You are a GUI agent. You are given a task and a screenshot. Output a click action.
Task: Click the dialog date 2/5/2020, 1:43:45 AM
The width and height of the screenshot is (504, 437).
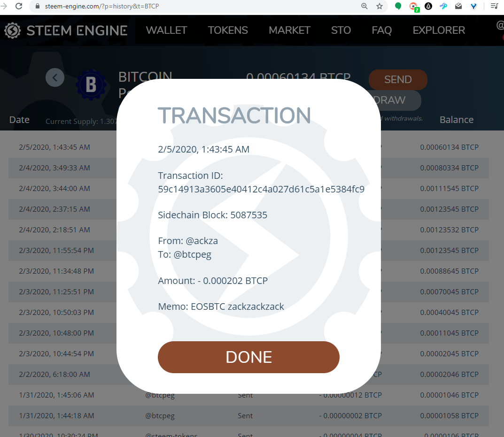coord(203,149)
